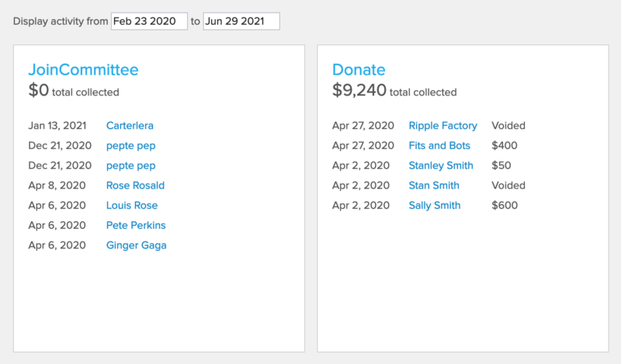This screenshot has height=364, width=621.
Task: Click the end date field Jun 29 2021
Action: 241,22
